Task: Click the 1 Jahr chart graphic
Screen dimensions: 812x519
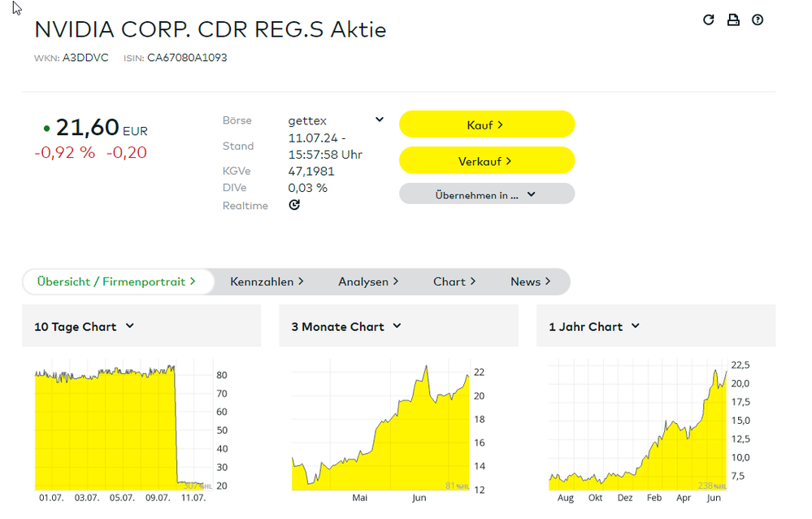Action: point(649,430)
